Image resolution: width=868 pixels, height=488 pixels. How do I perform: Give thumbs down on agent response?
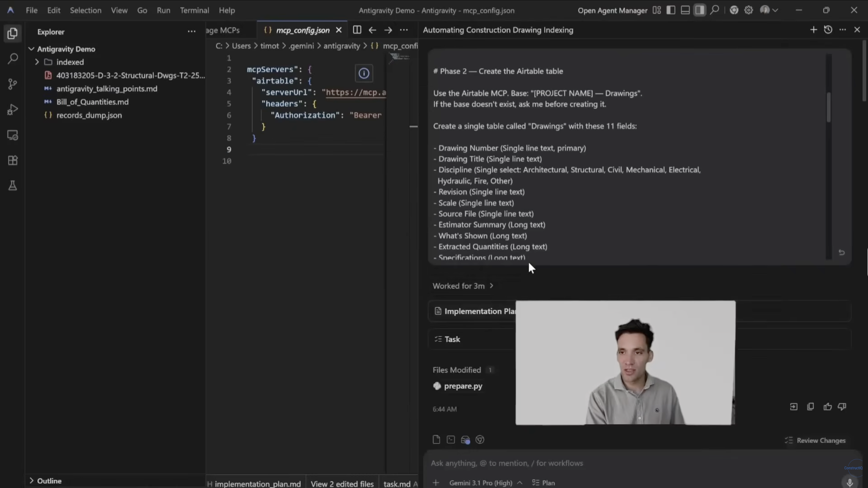click(x=842, y=407)
